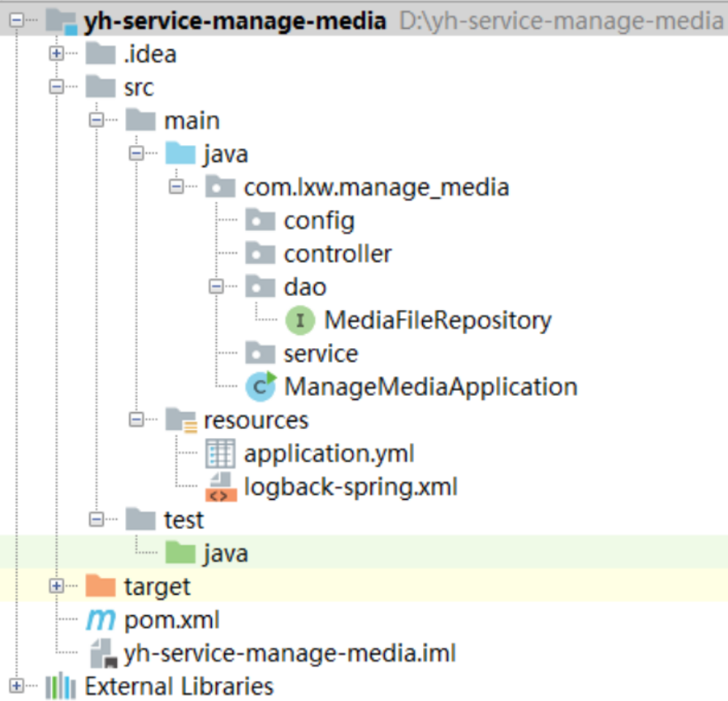
Task: Click the logback-spring.xml XML icon
Action: tap(223, 486)
